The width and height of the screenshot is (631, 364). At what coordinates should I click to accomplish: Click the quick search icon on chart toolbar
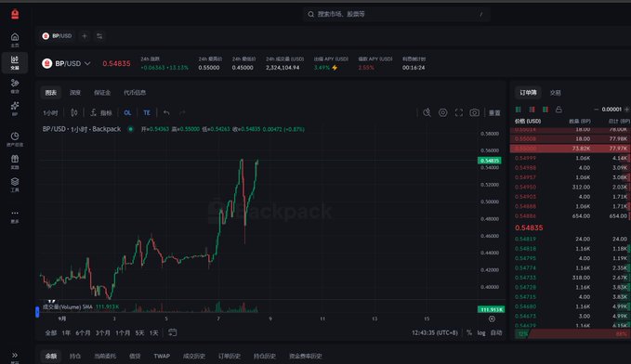[427, 112]
